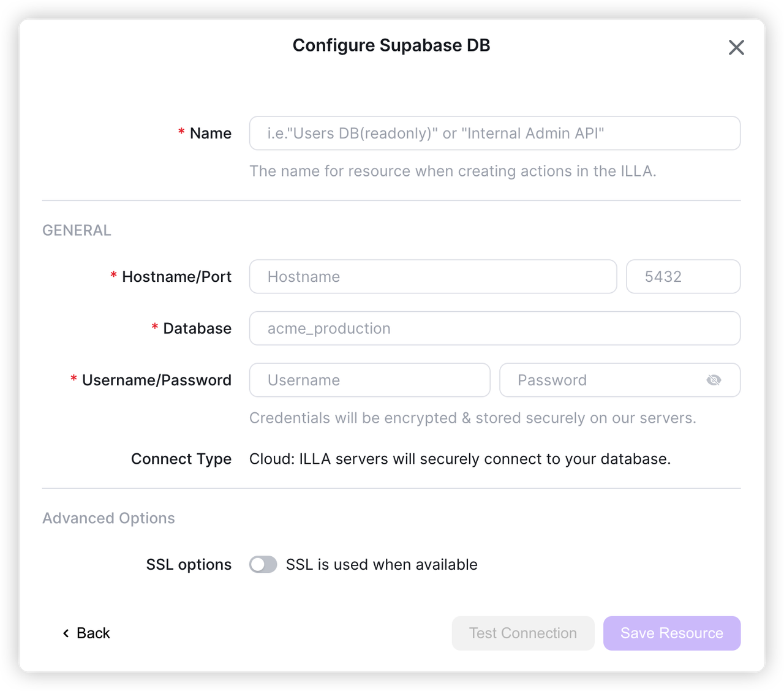784x691 pixels.
Task: Click the Database field with acme_production placeholder
Action: 495,328
